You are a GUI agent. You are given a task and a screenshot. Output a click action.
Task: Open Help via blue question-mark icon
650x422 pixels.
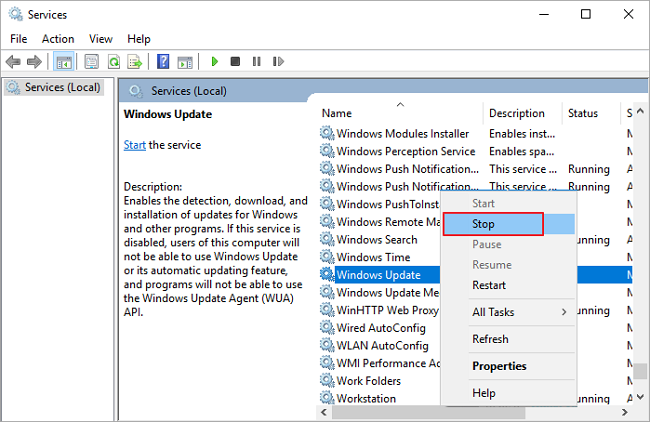[163, 61]
